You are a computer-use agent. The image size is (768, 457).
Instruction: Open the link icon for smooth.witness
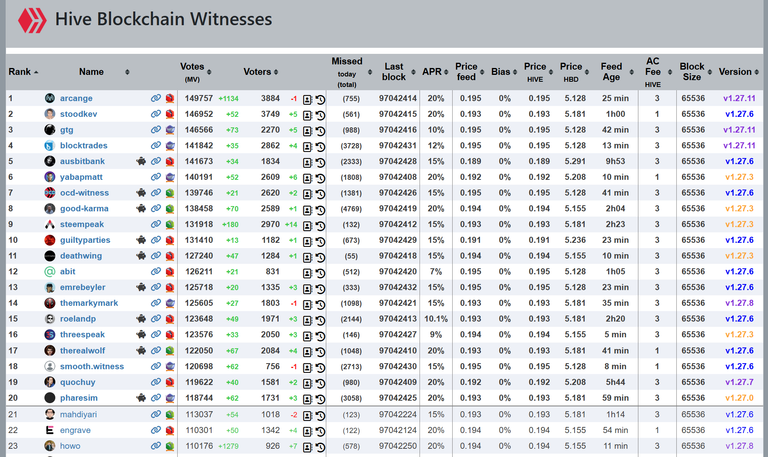(x=156, y=366)
